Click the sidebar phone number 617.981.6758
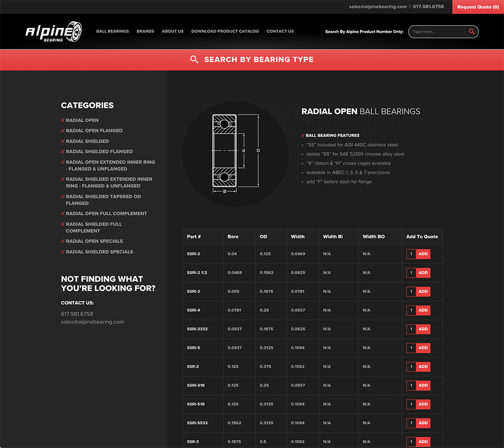This screenshot has height=448, width=504. pyautogui.click(x=77, y=314)
